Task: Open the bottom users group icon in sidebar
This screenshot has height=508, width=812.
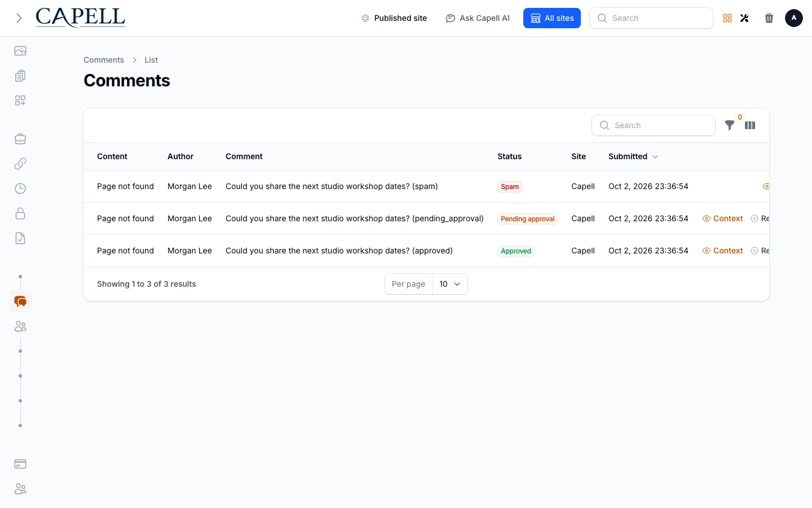Action: pyautogui.click(x=20, y=489)
